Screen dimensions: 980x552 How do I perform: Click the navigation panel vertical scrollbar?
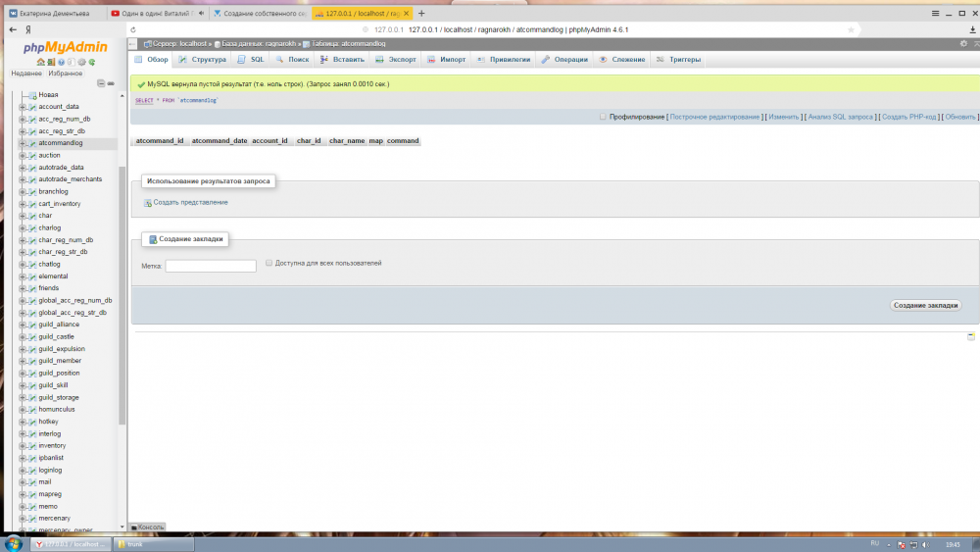[122, 294]
